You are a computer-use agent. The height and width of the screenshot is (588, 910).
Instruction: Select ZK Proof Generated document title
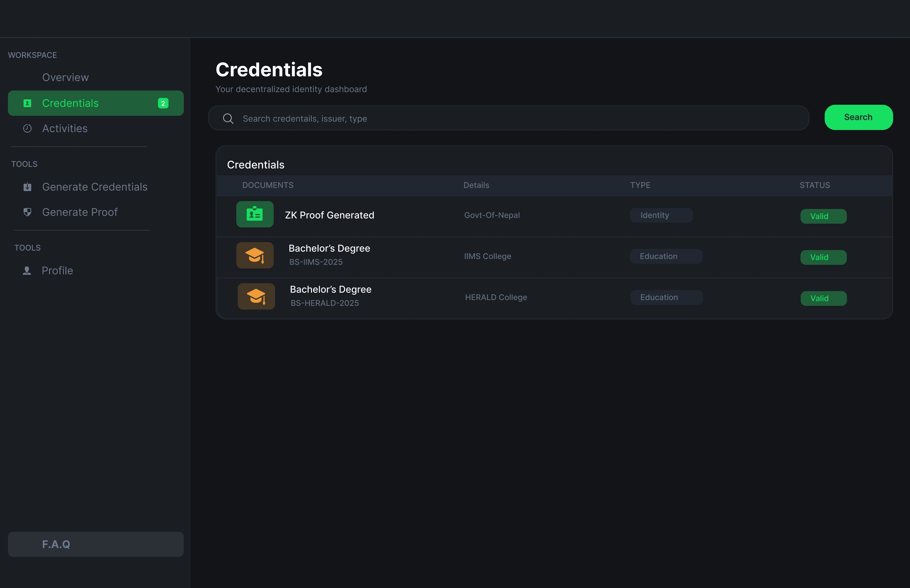click(x=330, y=215)
